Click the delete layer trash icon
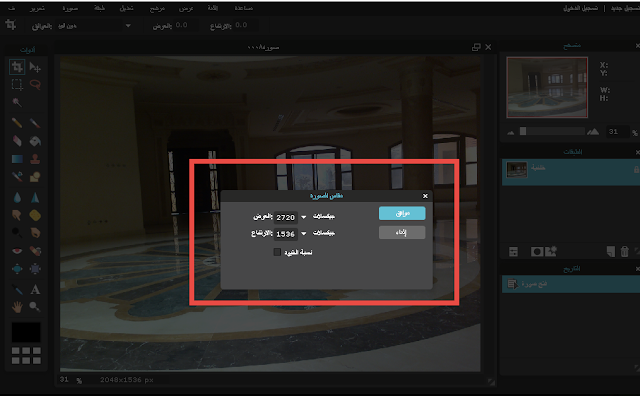 (624, 251)
